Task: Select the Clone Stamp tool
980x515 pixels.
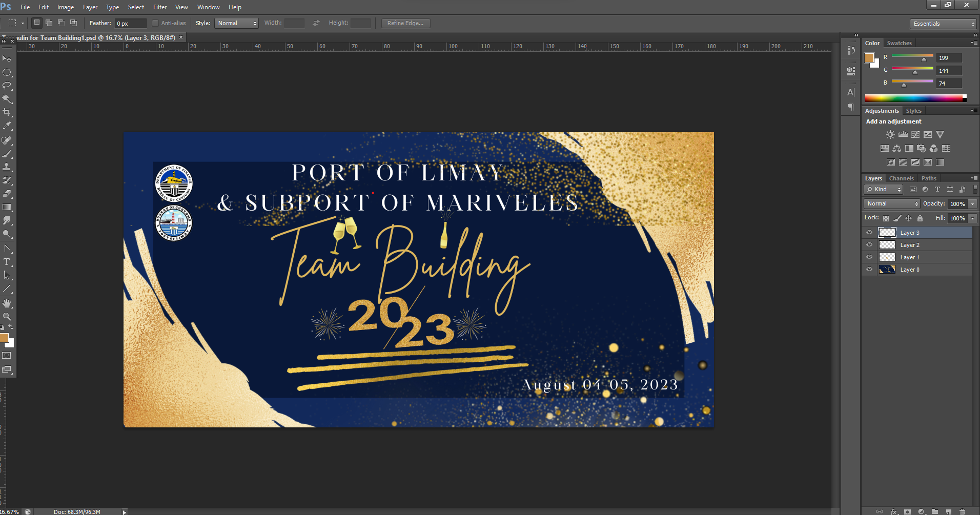Action: click(x=7, y=167)
